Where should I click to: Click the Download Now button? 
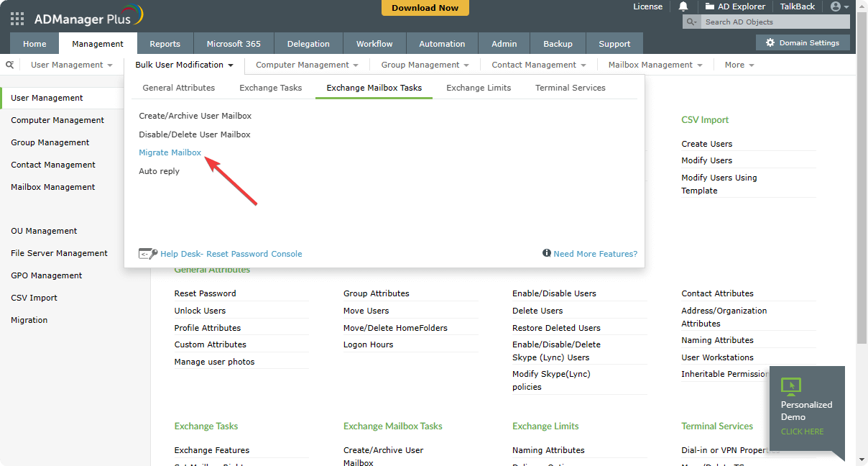coord(425,8)
